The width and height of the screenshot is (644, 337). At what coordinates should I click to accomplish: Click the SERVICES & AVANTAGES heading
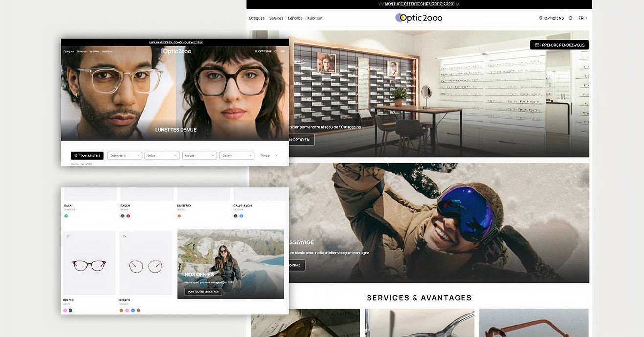point(419,298)
